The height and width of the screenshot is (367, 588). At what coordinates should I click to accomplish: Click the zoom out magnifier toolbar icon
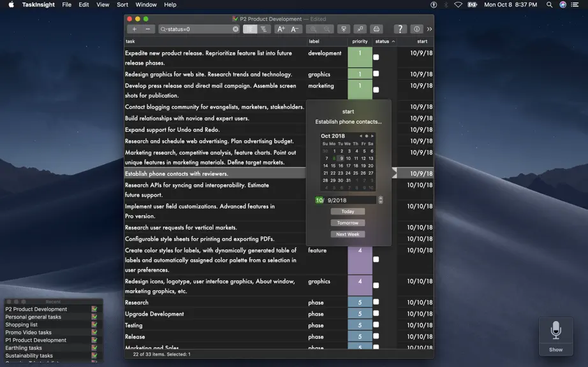[327, 29]
